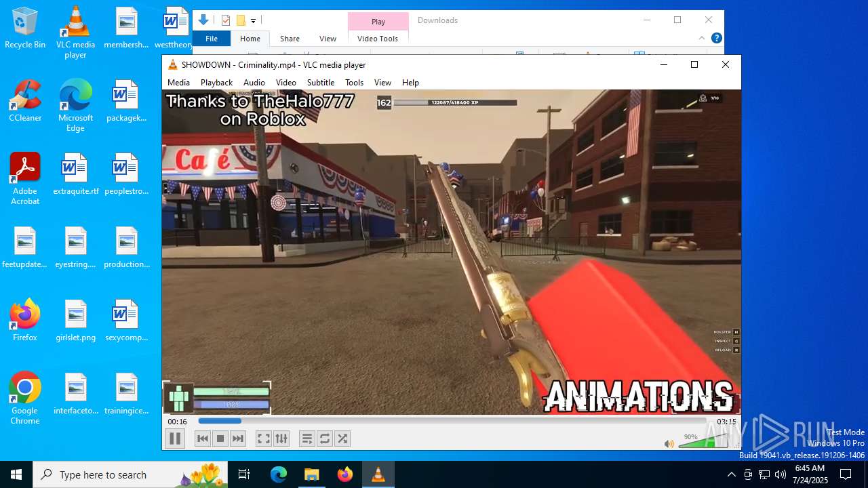Select View tab in Explorer window
Viewport: 868px width, 488px height.
[328, 39]
